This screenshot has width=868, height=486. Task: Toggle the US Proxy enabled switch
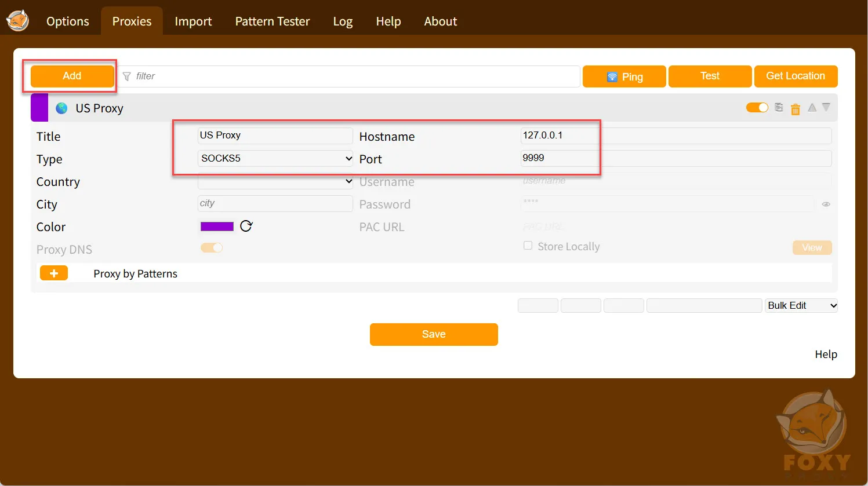point(757,108)
